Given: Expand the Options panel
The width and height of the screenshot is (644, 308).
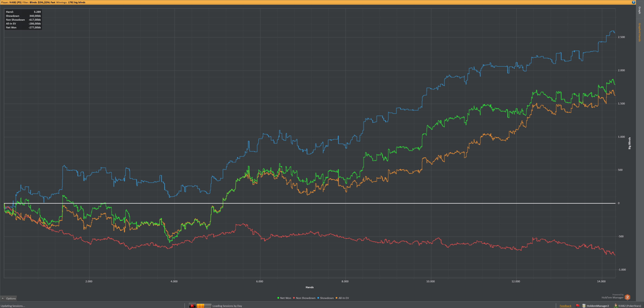Looking at the screenshot, I should pos(9,298).
